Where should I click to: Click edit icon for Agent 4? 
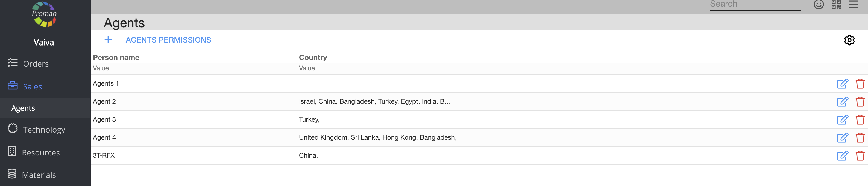tap(842, 137)
